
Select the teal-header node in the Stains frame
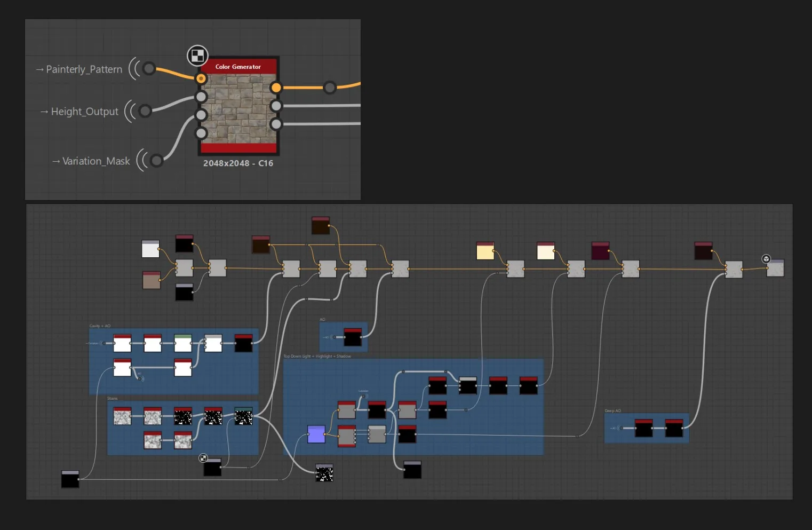pyautogui.click(x=244, y=416)
